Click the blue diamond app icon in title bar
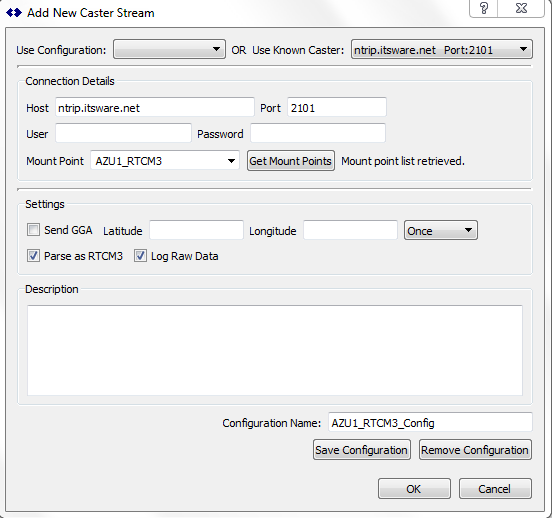Viewport: 552px width, 518px height. [x=14, y=13]
